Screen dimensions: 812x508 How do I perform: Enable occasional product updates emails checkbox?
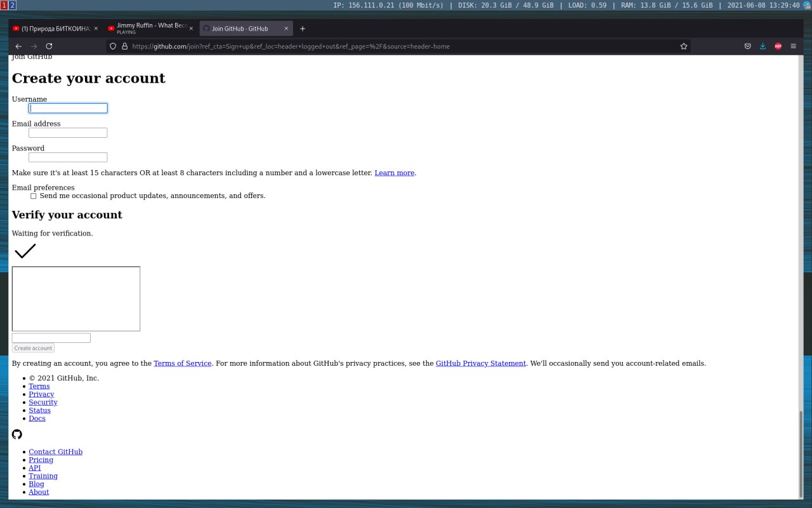tap(34, 196)
